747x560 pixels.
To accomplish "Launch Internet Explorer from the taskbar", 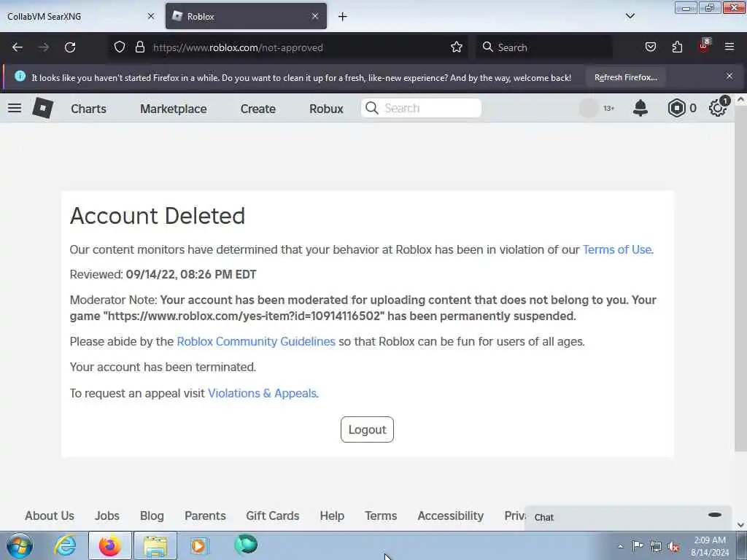I will pyautogui.click(x=65, y=545).
